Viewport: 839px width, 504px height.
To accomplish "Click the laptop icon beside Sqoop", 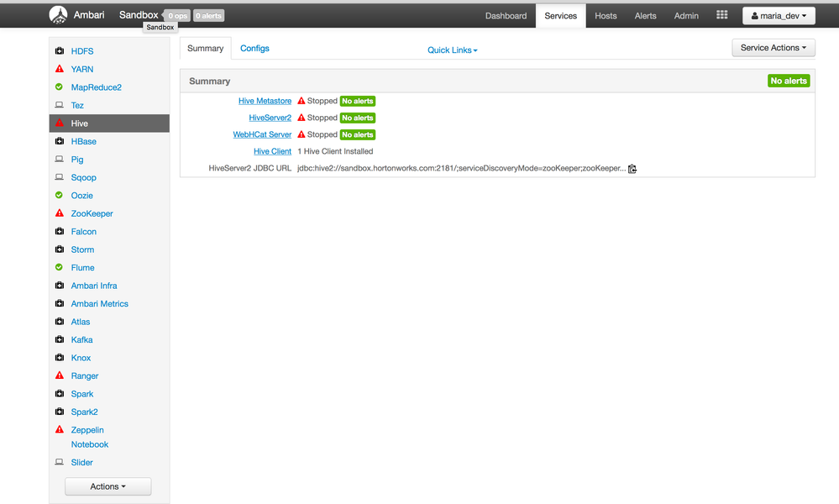I will click(60, 177).
